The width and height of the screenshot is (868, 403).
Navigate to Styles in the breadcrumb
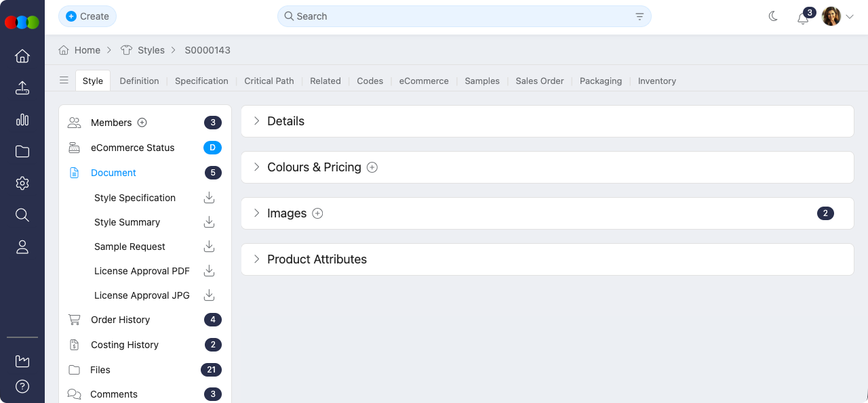tap(151, 49)
